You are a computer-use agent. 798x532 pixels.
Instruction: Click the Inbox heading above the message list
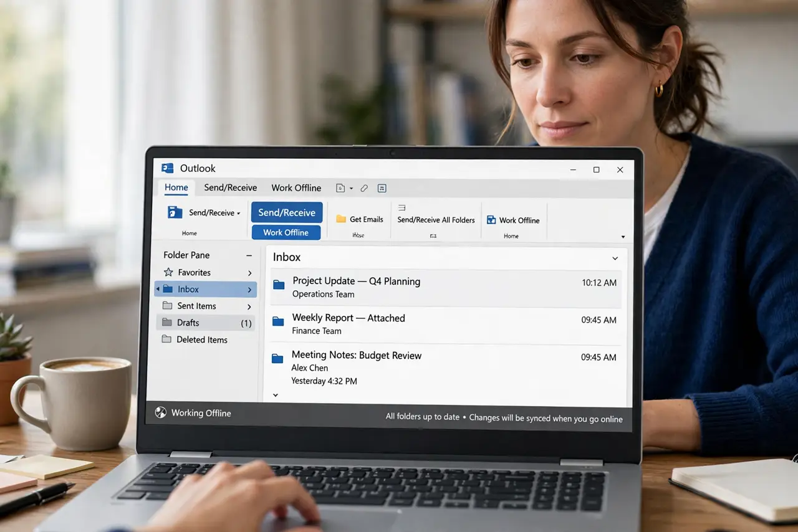pyautogui.click(x=287, y=257)
